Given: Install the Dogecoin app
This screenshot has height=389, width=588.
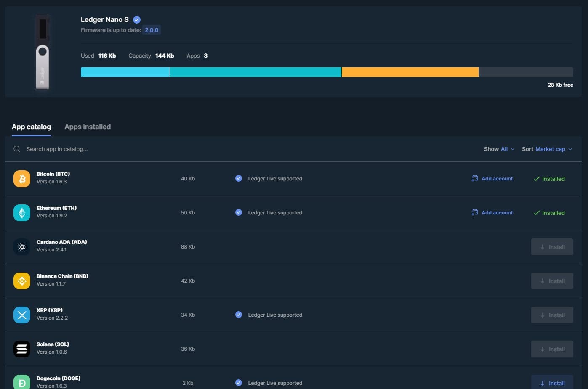Looking at the screenshot, I should coord(552,382).
